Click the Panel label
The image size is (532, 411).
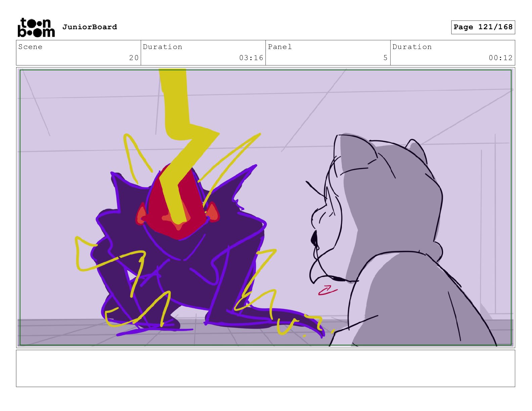280,47
